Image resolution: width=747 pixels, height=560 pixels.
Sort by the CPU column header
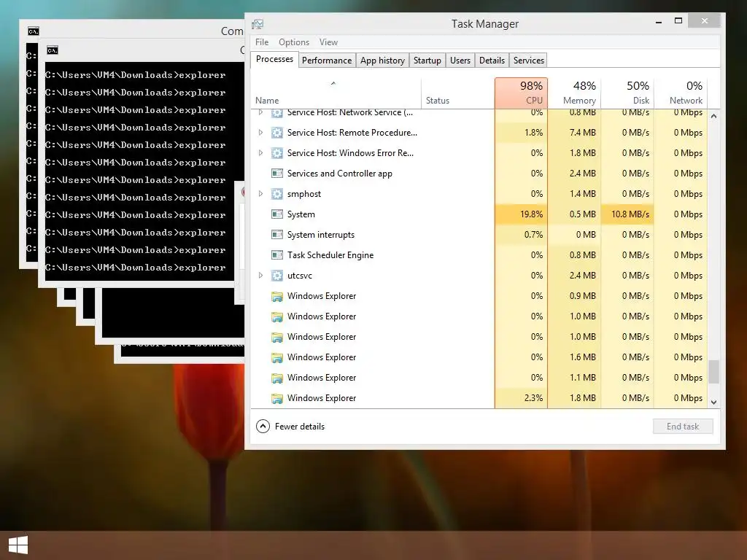521,93
